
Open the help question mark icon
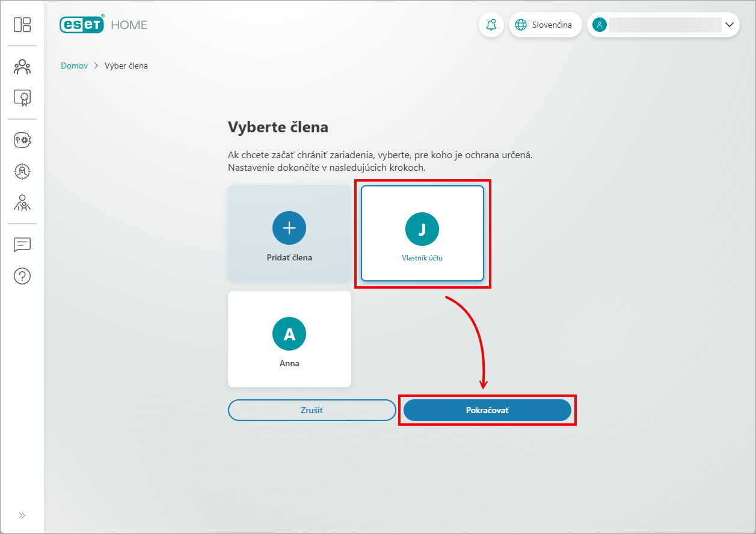click(22, 276)
